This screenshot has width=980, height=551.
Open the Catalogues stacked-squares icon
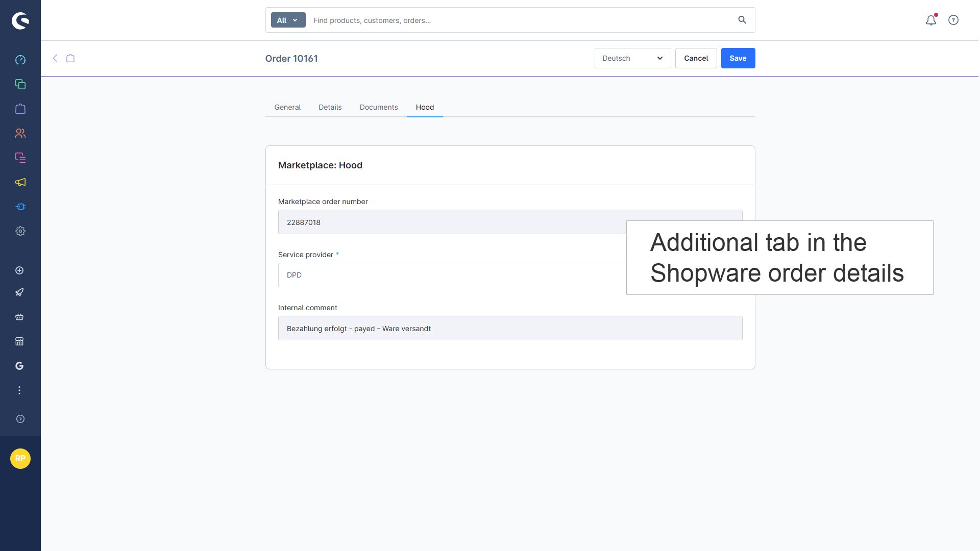coord(20,84)
